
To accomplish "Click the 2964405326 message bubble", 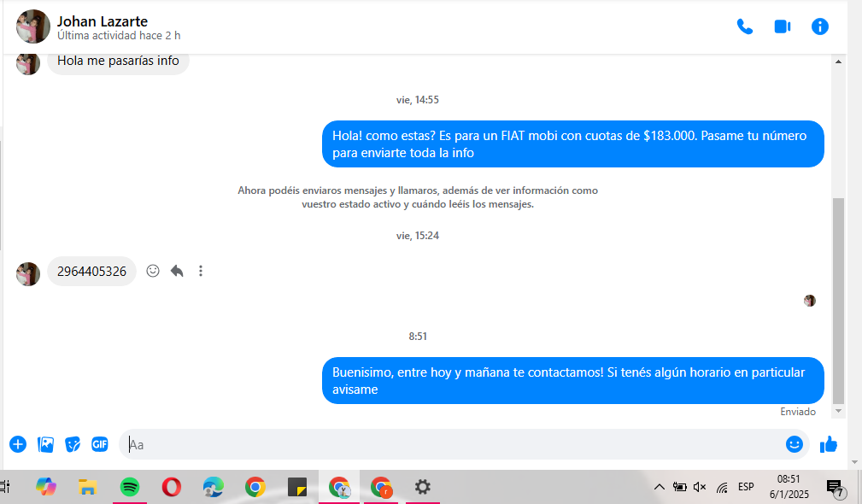I will [91, 271].
